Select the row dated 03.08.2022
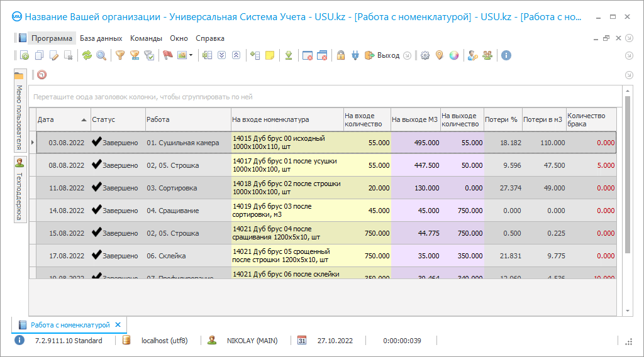Screen dimensions: 644x357 point(326,143)
